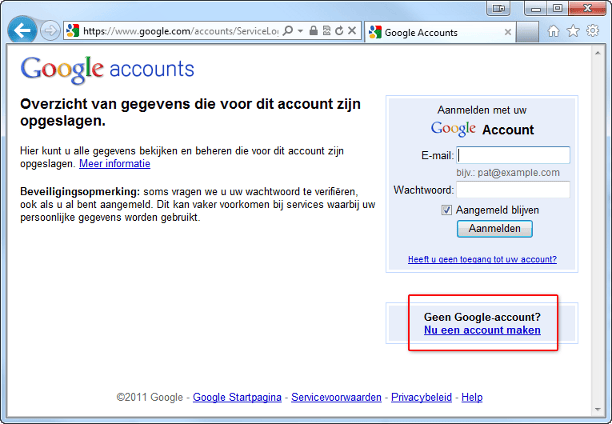The image size is (612, 424).
Task: Open a new blank tab
Action: click(x=527, y=32)
